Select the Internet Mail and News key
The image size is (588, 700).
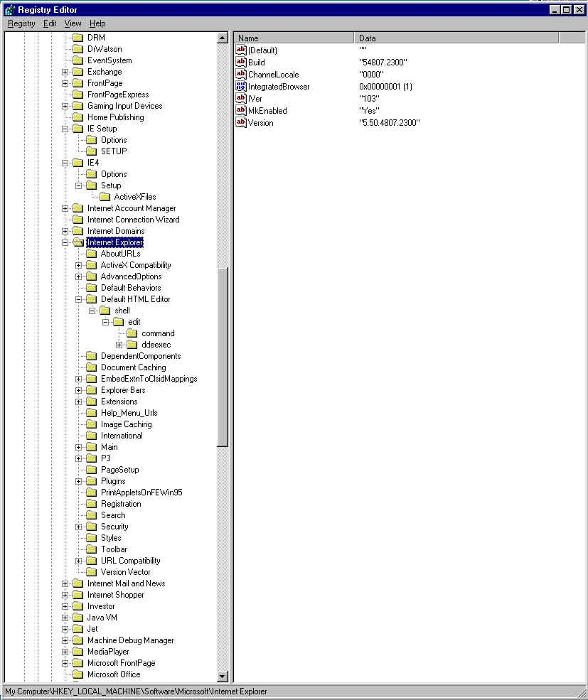tap(126, 583)
